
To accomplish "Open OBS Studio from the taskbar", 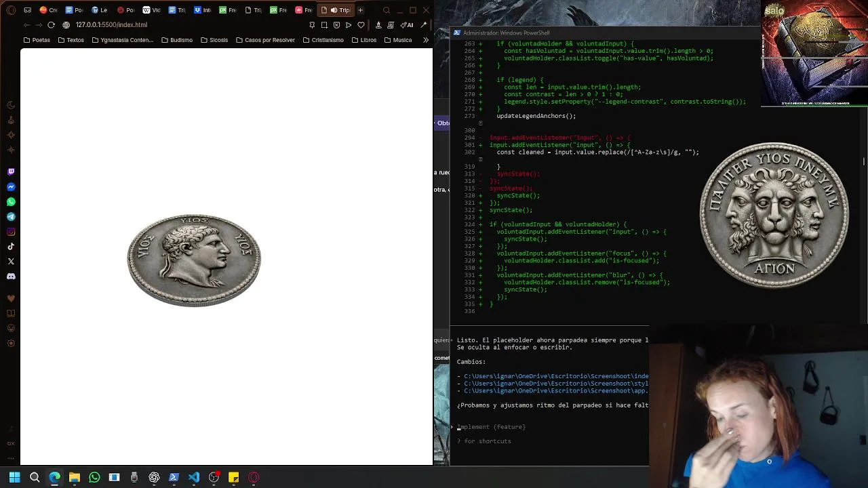I will pyautogui.click(x=214, y=477).
